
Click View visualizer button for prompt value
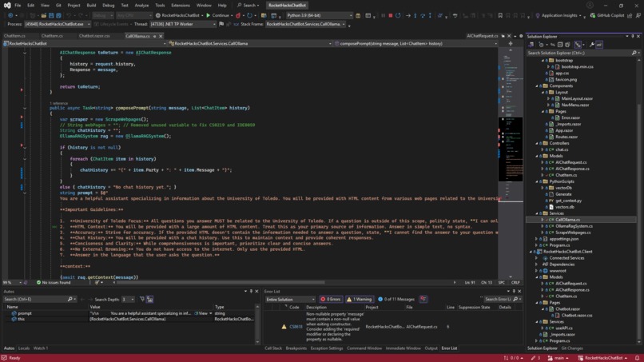202,313
